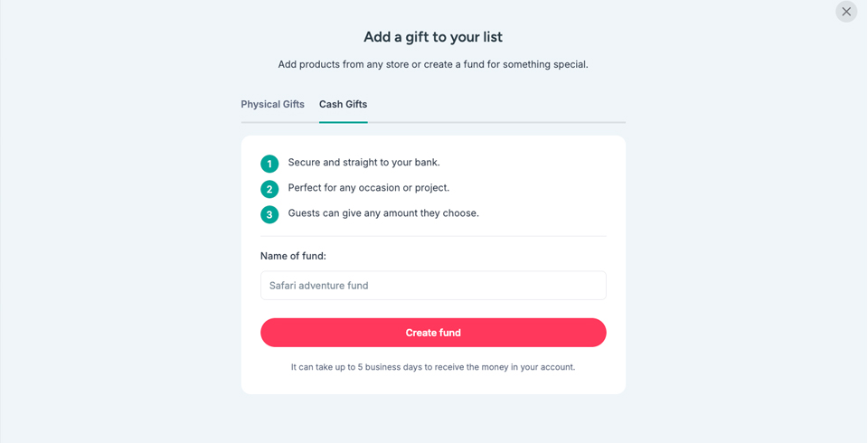Click the subtitle about adding products from any store
The height and width of the screenshot is (443, 868).
(x=433, y=64)
